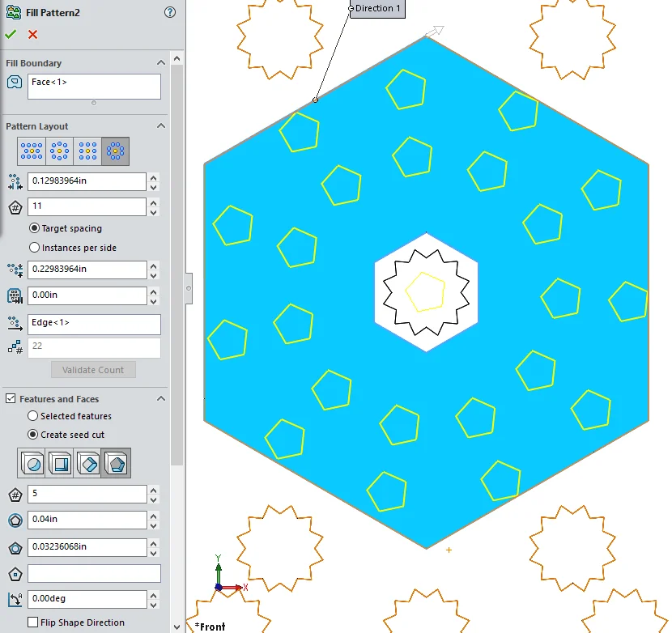Select the Polygon pattern layout icon

pyautogui.click(x=116, y=151)
